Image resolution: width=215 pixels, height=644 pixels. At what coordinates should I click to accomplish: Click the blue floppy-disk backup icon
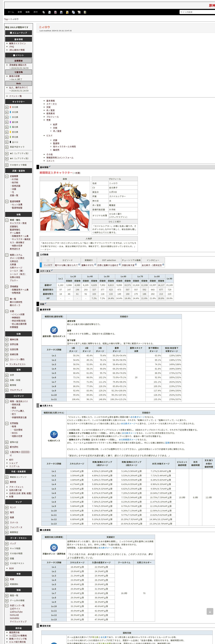(x=61, y=12)
